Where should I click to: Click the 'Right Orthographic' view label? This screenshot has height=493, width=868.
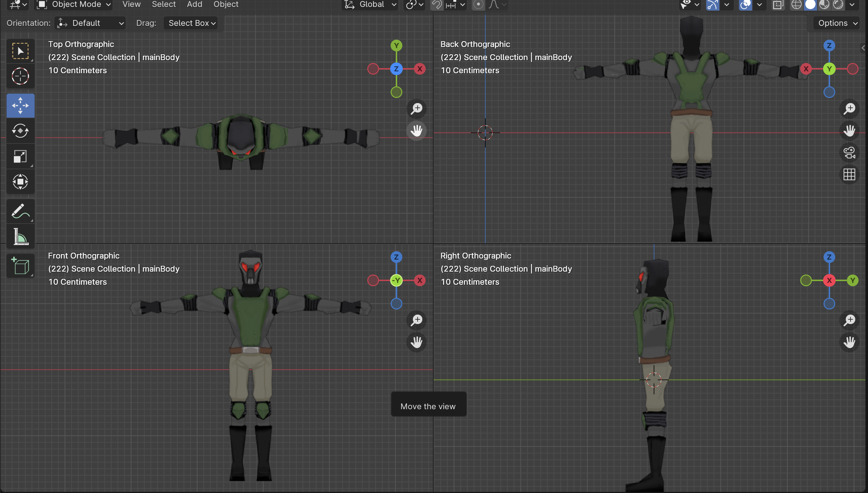coord(476,256)
